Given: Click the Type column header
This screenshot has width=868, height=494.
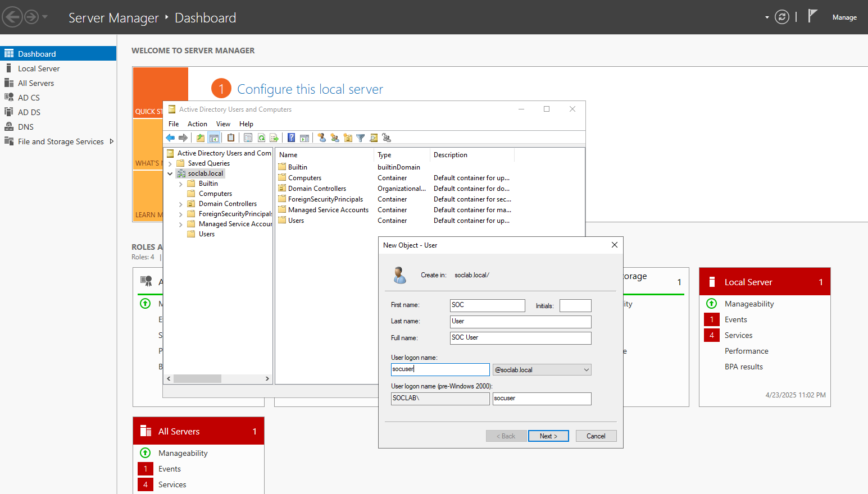Looking at the screenshot, I should tap(402, 155).
